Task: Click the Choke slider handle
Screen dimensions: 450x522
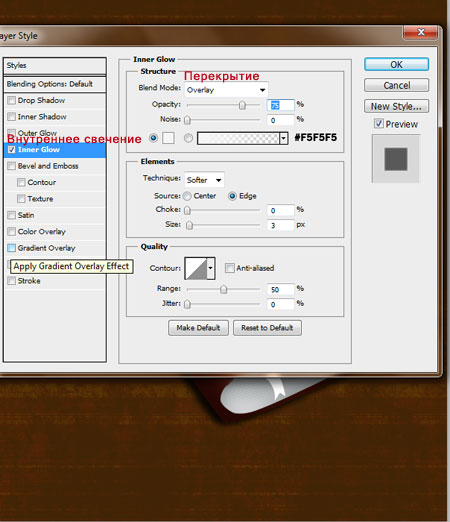Action: pos(188,210)
